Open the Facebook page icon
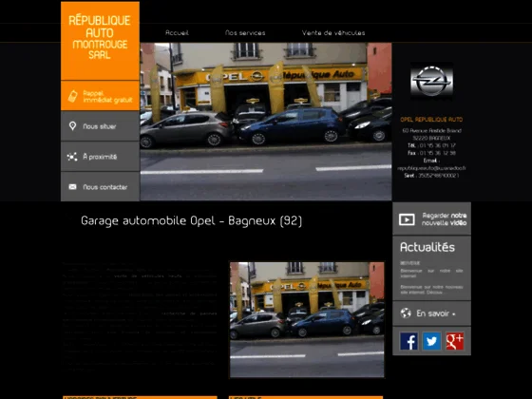532x399 pixels. point(408,341)
